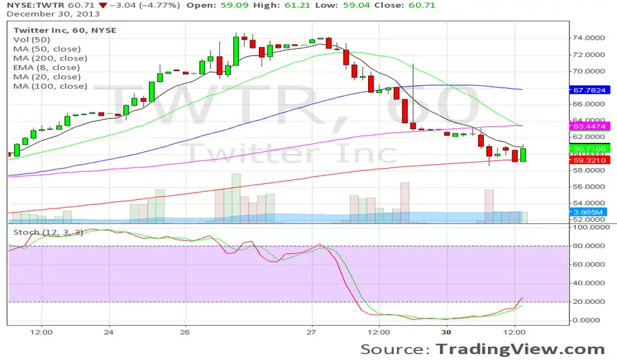The height and width of the screenshot is (364, 617).
Task: Open the TradingView.com source link
Action: tap(520, 349)
